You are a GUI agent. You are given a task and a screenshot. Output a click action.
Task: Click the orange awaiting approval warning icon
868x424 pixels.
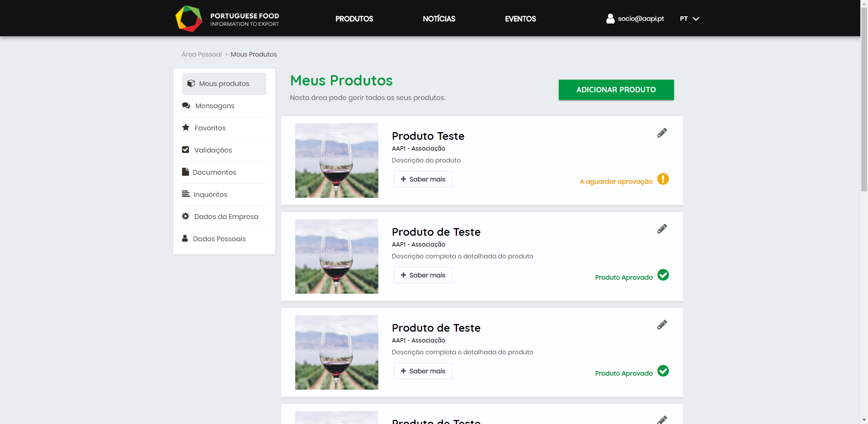tap(663, 179)
